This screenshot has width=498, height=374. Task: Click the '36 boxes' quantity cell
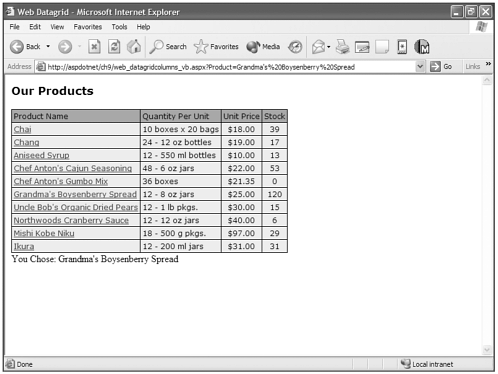pyautogui.click(x=181, y=181)
